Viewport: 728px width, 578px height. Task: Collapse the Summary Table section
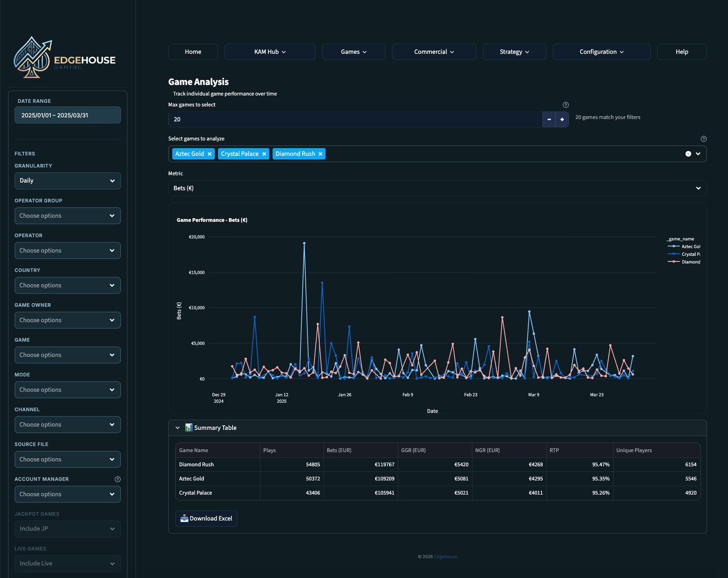[x=178, y=428]
